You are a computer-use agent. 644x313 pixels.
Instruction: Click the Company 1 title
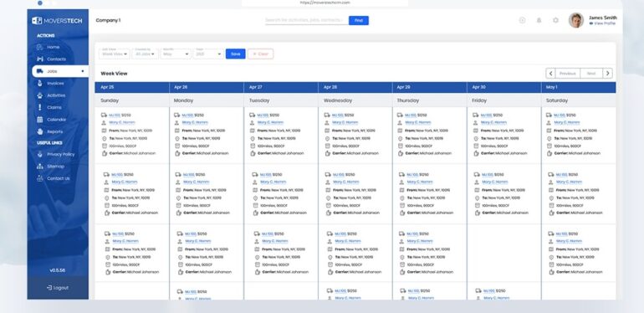[108, 20]
